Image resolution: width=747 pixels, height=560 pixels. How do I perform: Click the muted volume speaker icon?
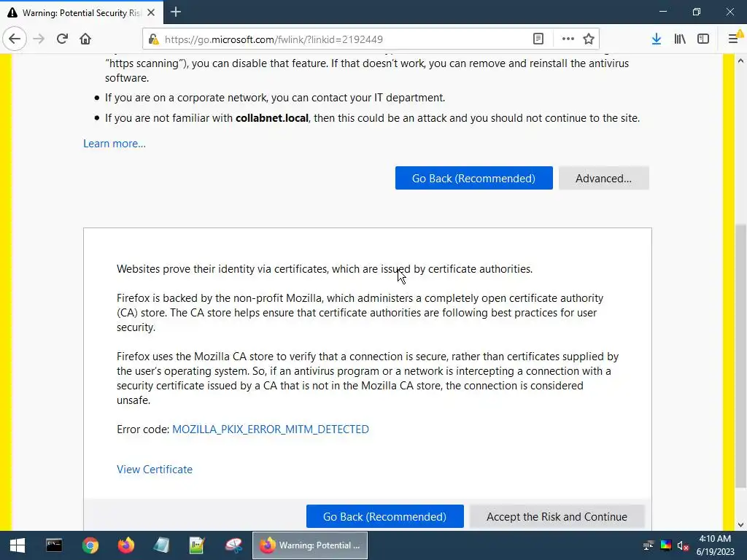683,545
